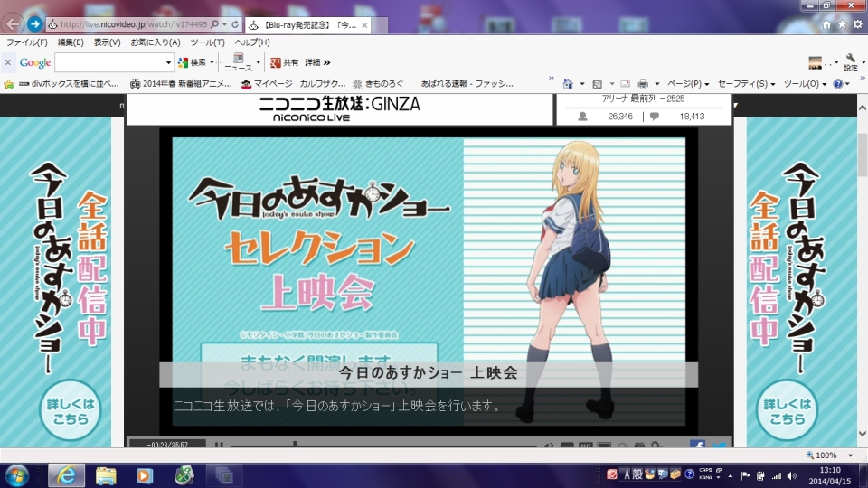Open the あばれる速報 favorite link
The width and height of the screenshot is (868, 488).
pos(467,83)
